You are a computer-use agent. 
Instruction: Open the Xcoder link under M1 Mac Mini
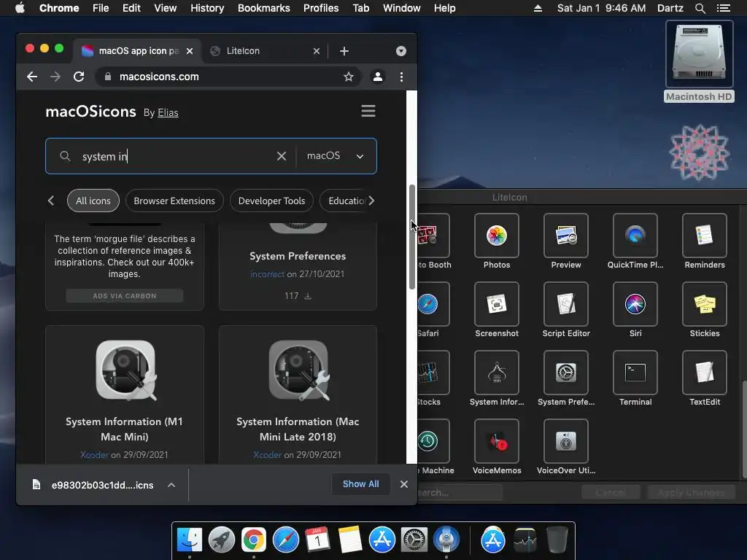[94, 455]
